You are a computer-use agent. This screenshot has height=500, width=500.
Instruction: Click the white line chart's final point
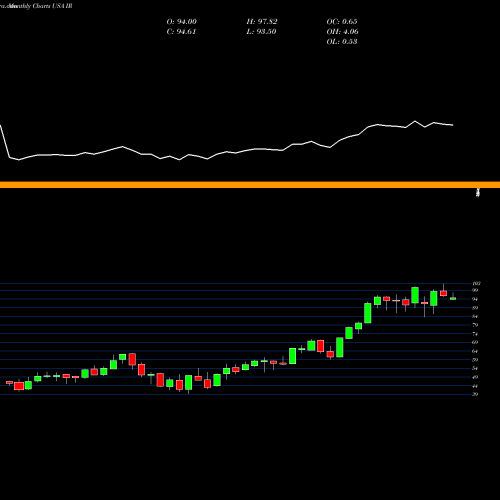pyautogui.click(x=453, y=125)
